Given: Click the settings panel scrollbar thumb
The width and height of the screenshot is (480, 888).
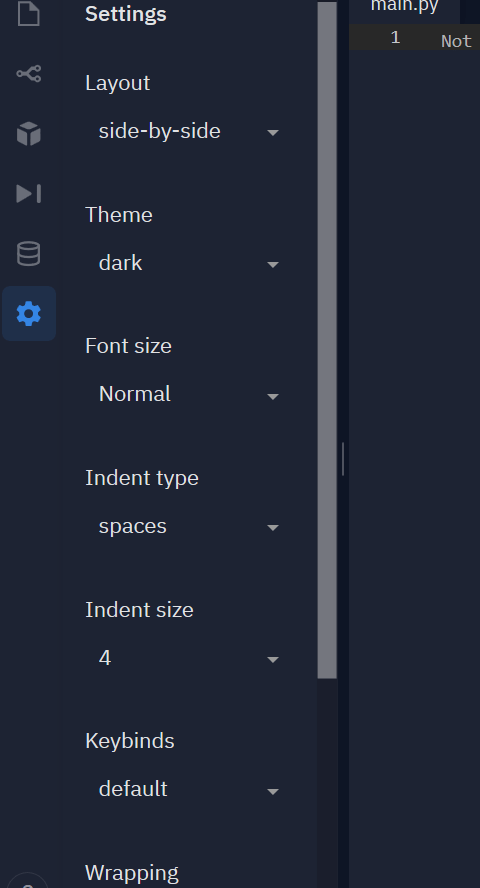Looking at the screenshot, I should pos(327,340).
